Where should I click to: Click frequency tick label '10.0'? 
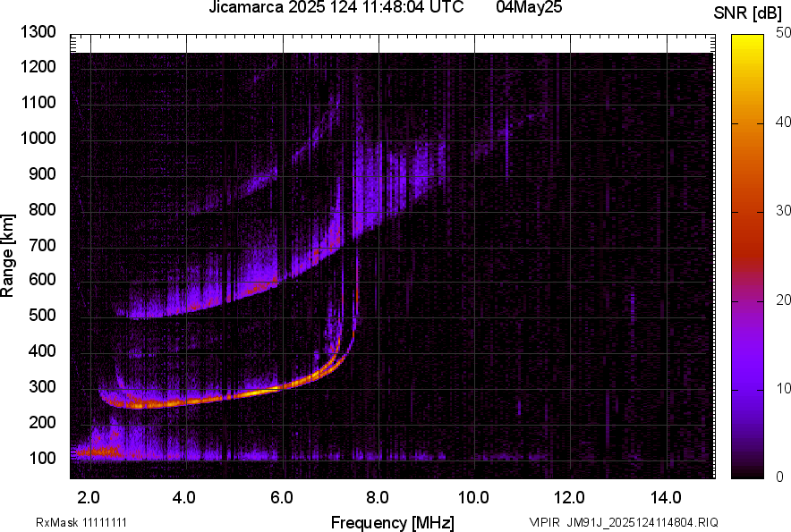tap(473, 498)
